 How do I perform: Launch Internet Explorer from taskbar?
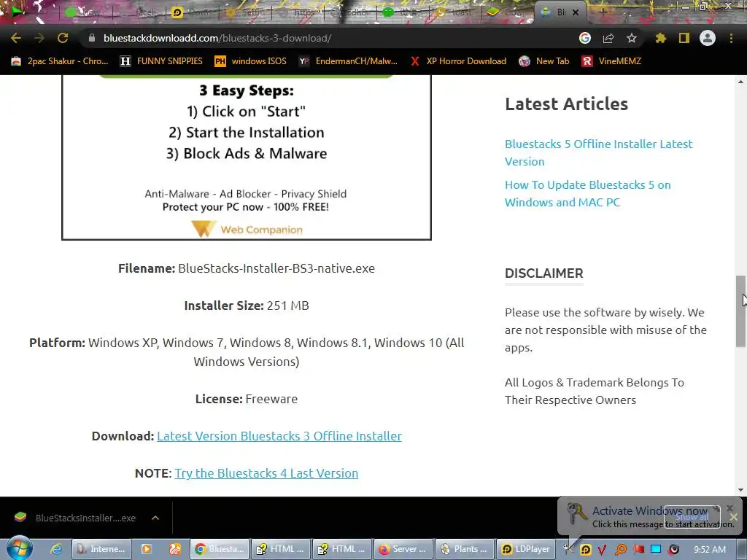click(55, 549)
